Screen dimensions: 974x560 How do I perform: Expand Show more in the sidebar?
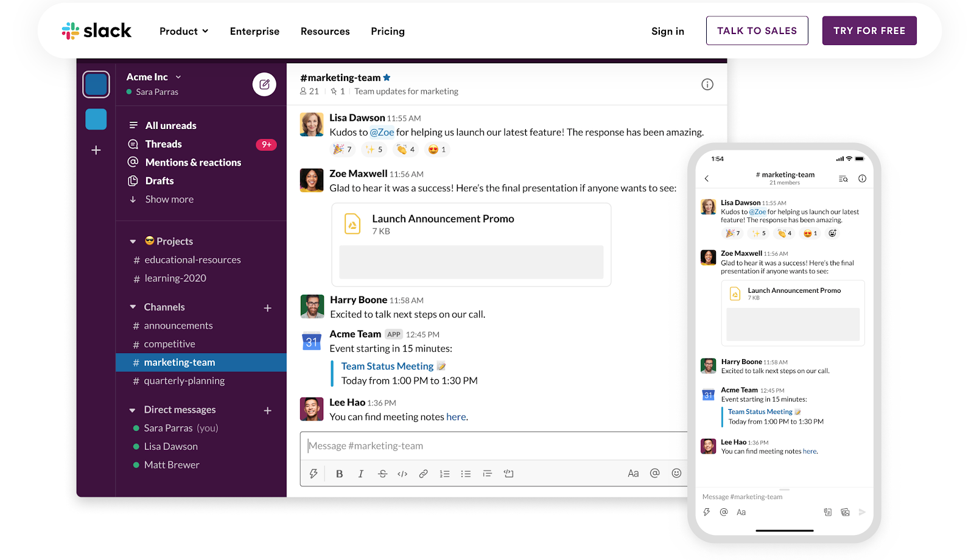[x=161, y=199]
